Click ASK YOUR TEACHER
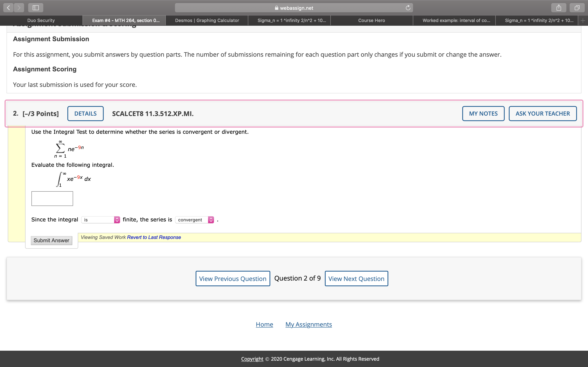 (x=542, y=113)
